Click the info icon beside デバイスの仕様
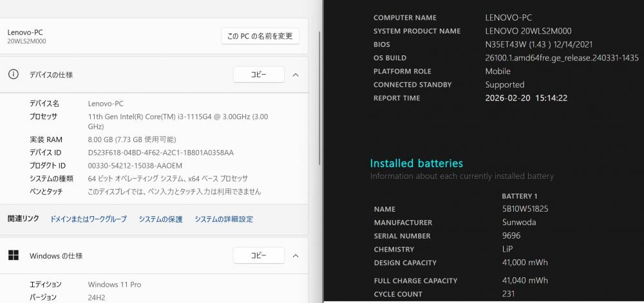The height and width of the screenshot is (303, 644). point(13,75)
